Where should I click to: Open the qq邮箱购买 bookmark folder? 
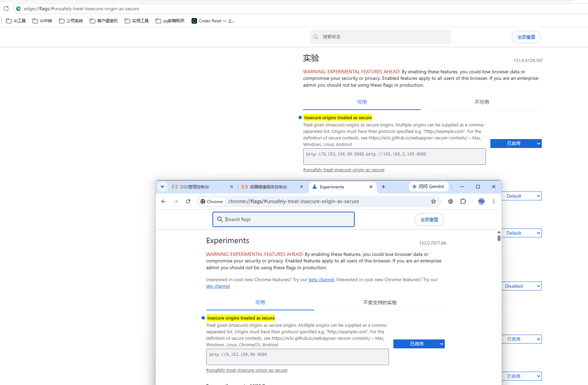170,21
